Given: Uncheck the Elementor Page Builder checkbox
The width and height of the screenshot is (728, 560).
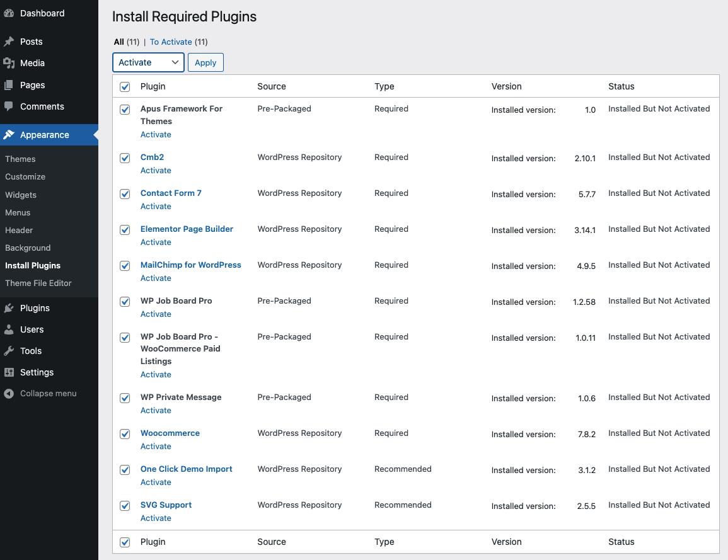Looking at the screenshot, I should tap(125, 230).
